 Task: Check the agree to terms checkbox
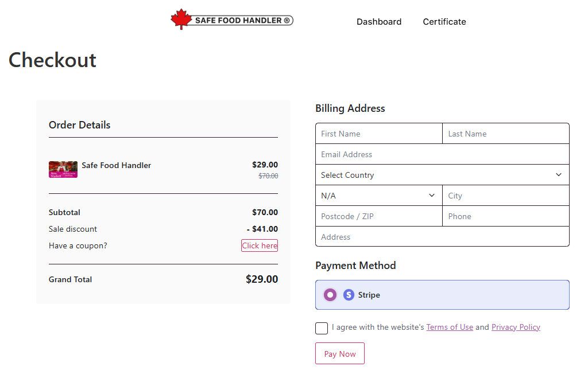coord(322,328)
